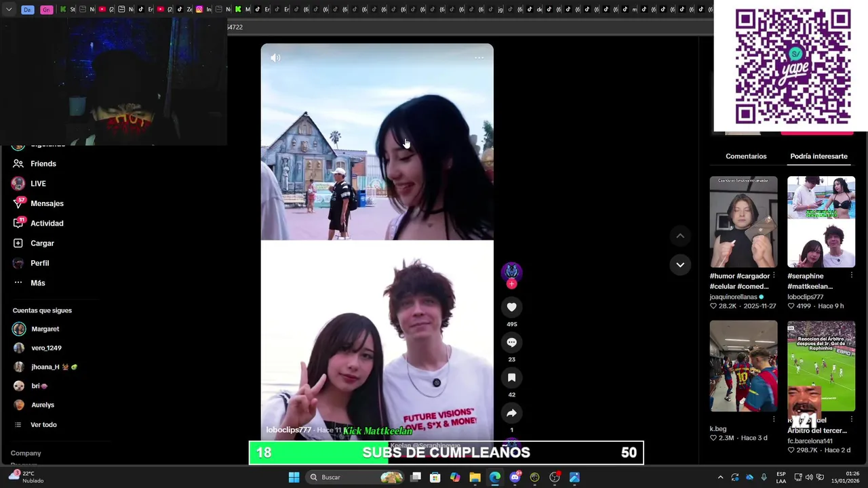Viewport: 868px width, 488px height.
Task: Open k.beg profile link
Action: pos(717,429)
